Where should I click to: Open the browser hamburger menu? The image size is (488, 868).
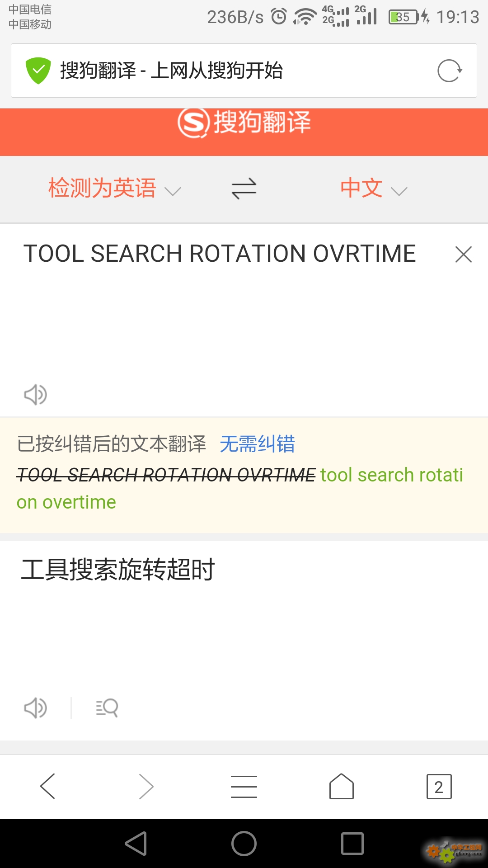pos(244,787)
